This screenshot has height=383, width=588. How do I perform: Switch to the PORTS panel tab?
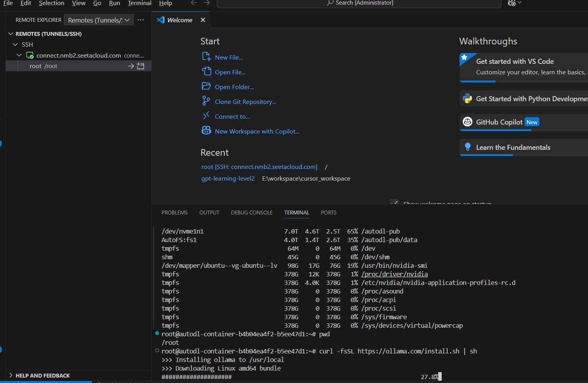[x=328, y=213]
